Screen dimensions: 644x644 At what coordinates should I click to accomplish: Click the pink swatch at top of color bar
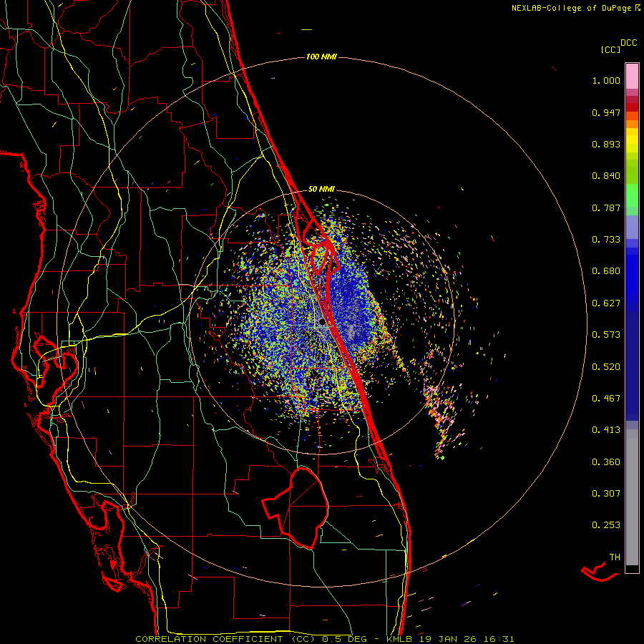632,77
